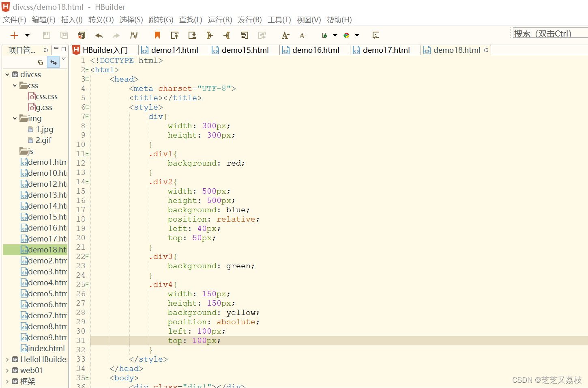Open the 工具(T) menu
Viewport: 588px width, 388px height.
point(279,20)
